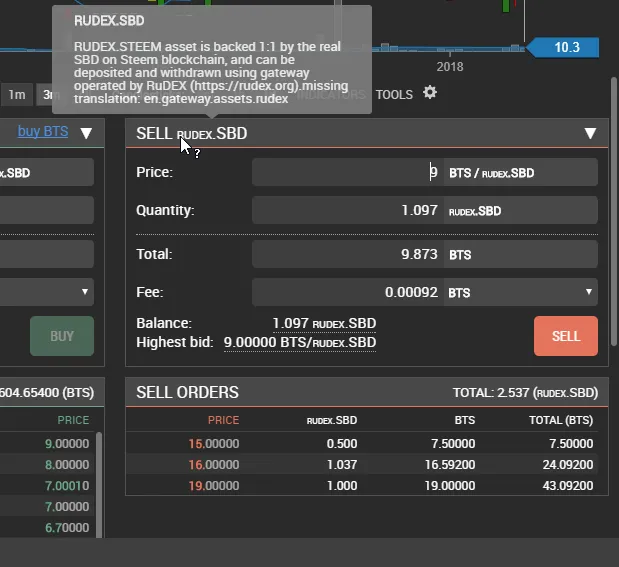Click the TOTAL (BTS) column header
619x567 pixels.
[561, 420]
